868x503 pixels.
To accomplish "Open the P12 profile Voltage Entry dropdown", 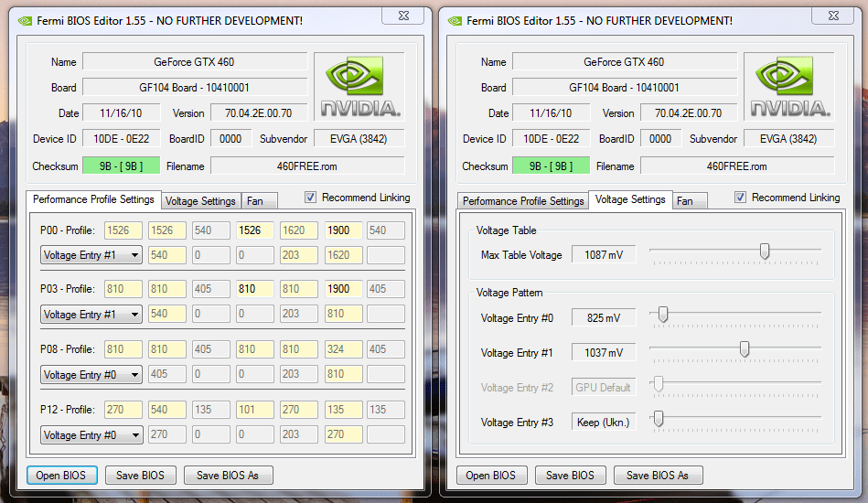I will [x=91, y=435].
